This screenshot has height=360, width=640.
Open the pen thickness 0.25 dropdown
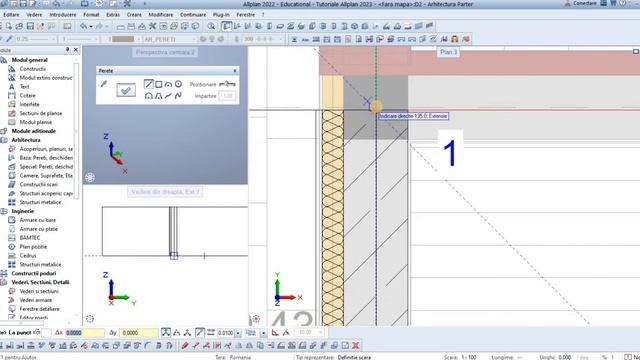pyautogui.click(x=53, y=39)
